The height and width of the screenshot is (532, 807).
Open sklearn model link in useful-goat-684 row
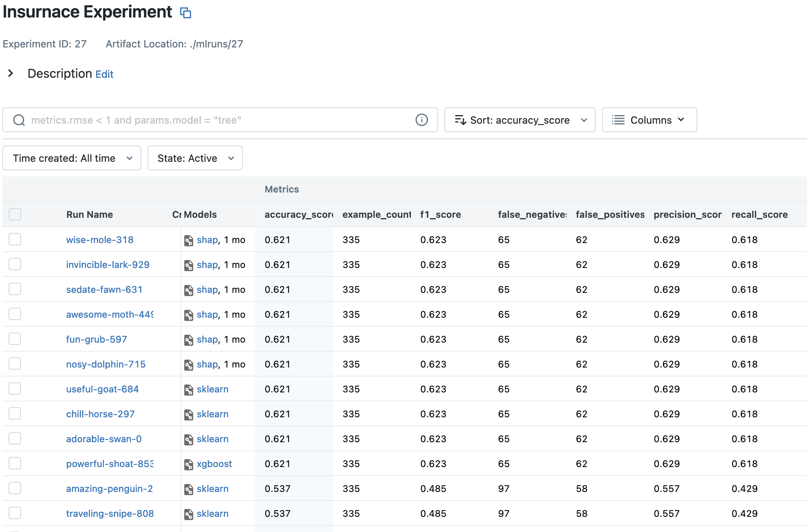click(212, 389)
